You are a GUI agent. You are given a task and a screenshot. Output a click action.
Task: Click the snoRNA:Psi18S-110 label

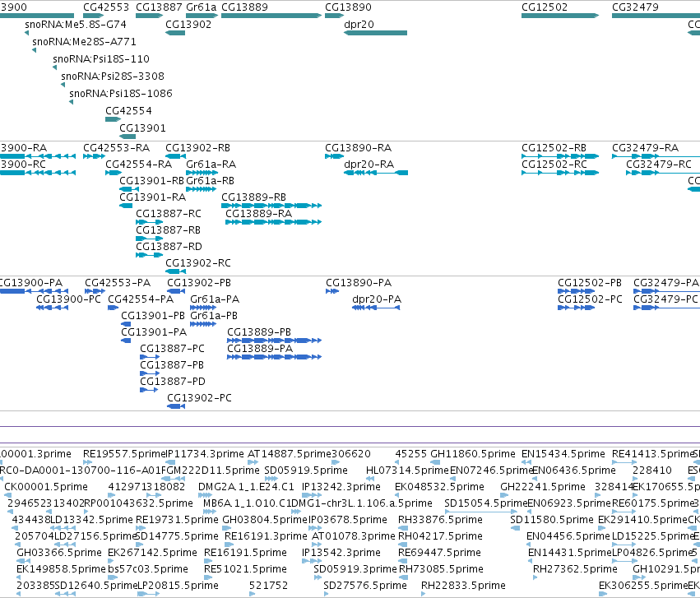pos(101,59)
